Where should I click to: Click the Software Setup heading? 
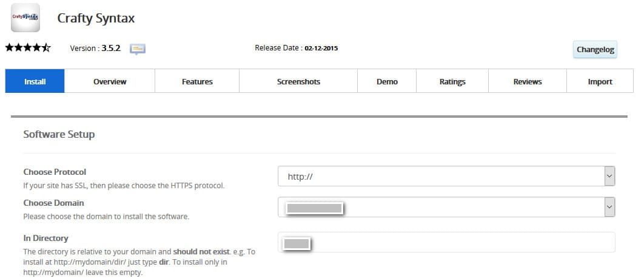59,134
